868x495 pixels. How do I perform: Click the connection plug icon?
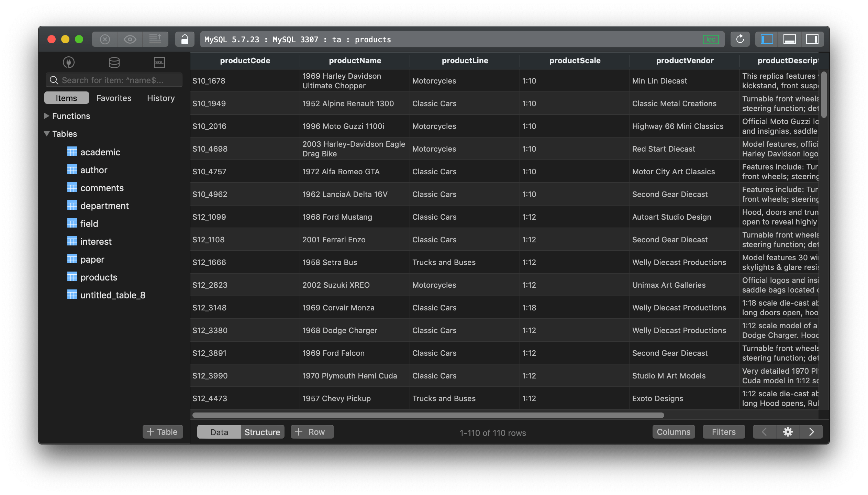click(x=69, y=62)
